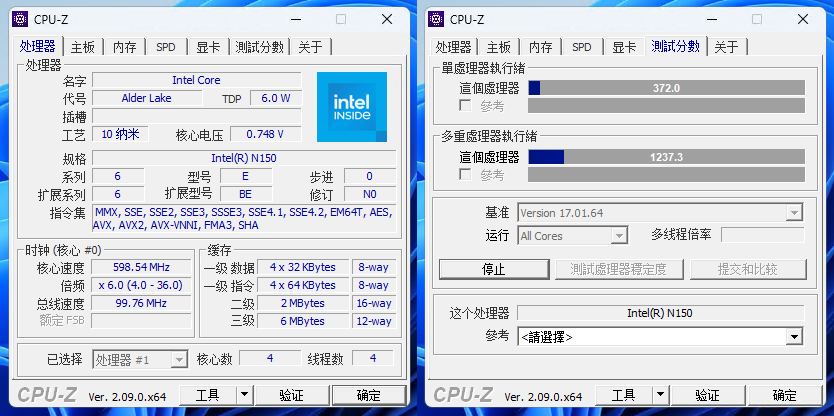Viewport: 834px width, 416px height.
Task: Click CPU-Z app icon in left window title bar
Action: point(20,19)
